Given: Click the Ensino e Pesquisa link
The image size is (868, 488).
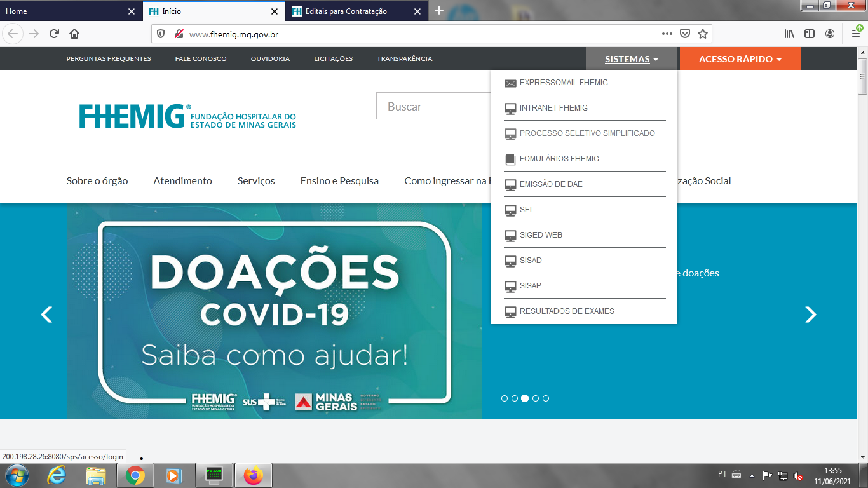Looking at the screenshot, I should point(339,181).
